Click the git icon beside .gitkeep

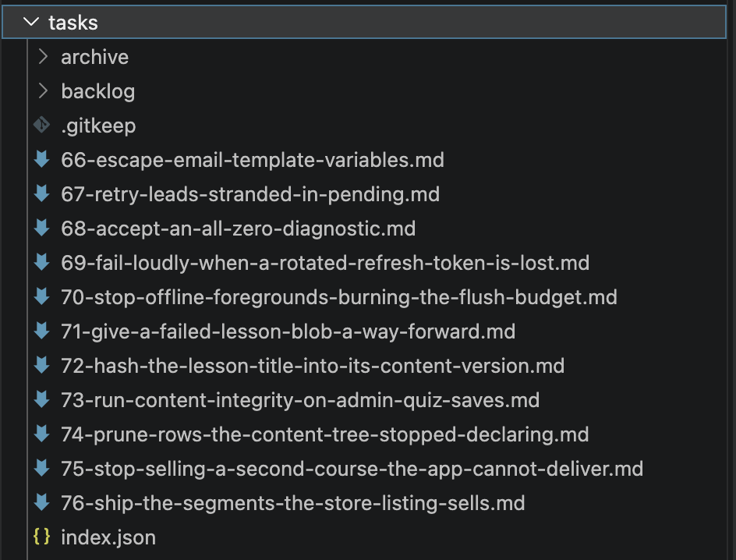[42, 125]
